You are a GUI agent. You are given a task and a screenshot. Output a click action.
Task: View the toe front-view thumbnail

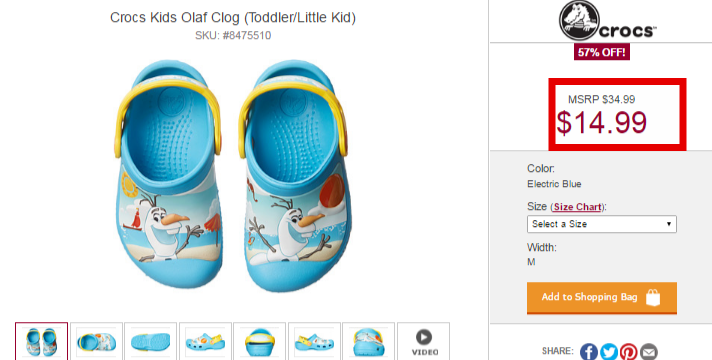pos(369,341)
